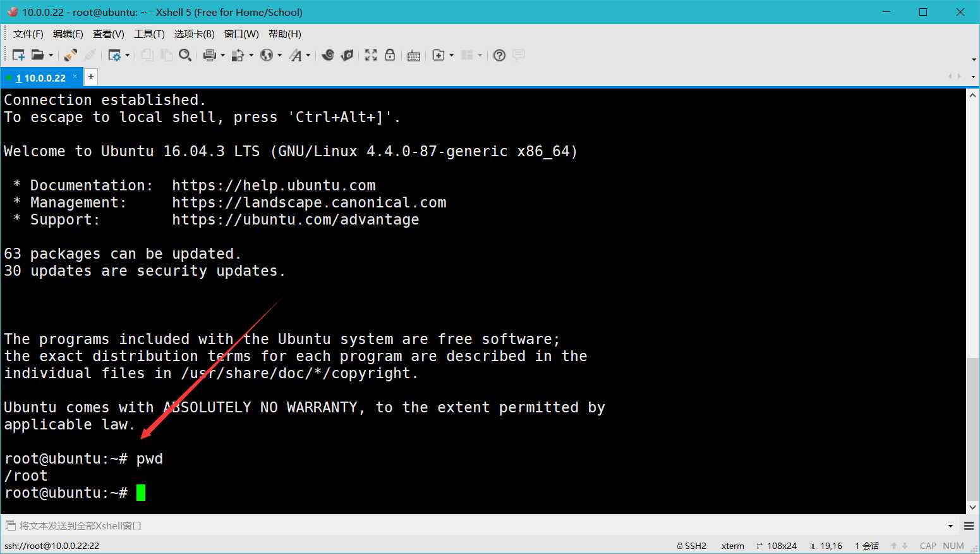Expand the Font dropdown arrow
This screenshot has height=554, width=980.
(x=308, y=56)
